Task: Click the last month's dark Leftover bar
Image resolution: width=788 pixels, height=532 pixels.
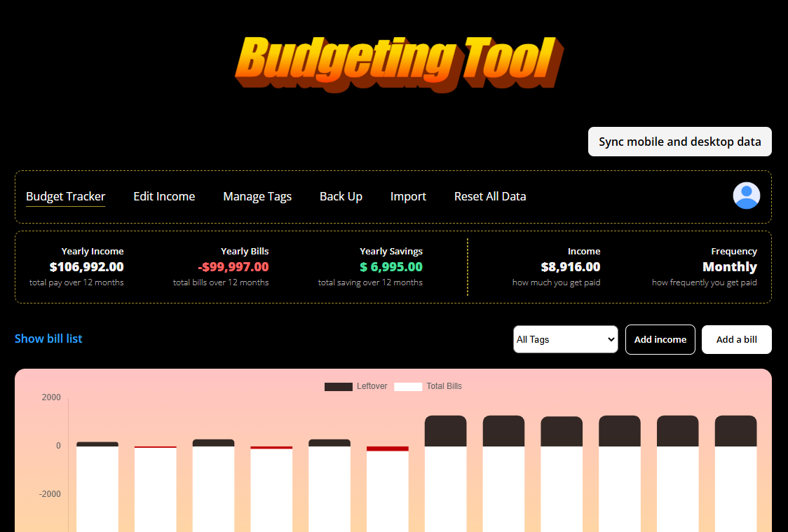Action: (735, 431)
